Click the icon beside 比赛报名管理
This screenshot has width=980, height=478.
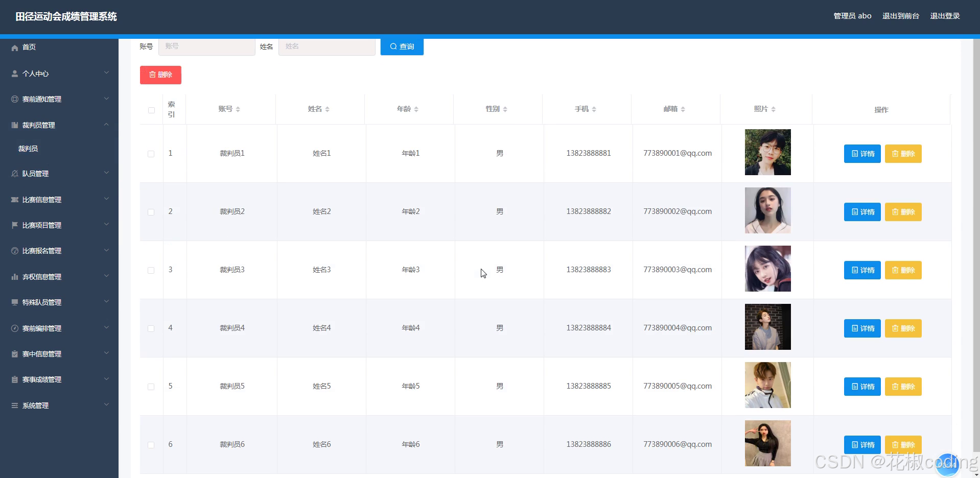coord(15,251)
